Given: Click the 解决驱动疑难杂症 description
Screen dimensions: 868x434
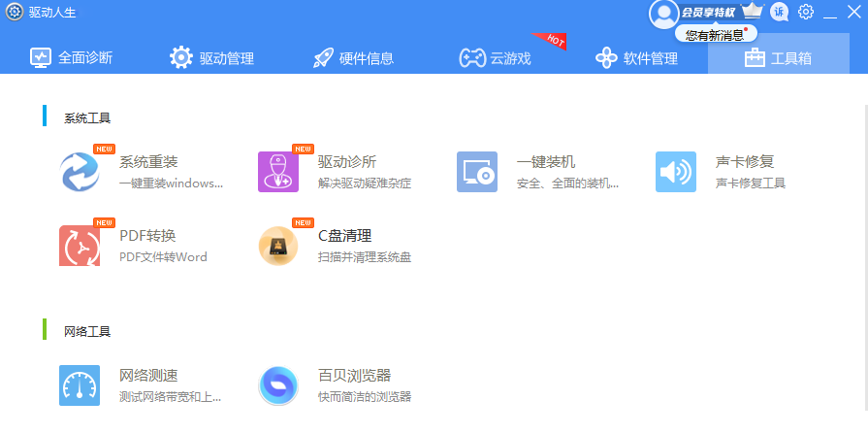Looking at the screenshot, I should [x=365, y=183].
